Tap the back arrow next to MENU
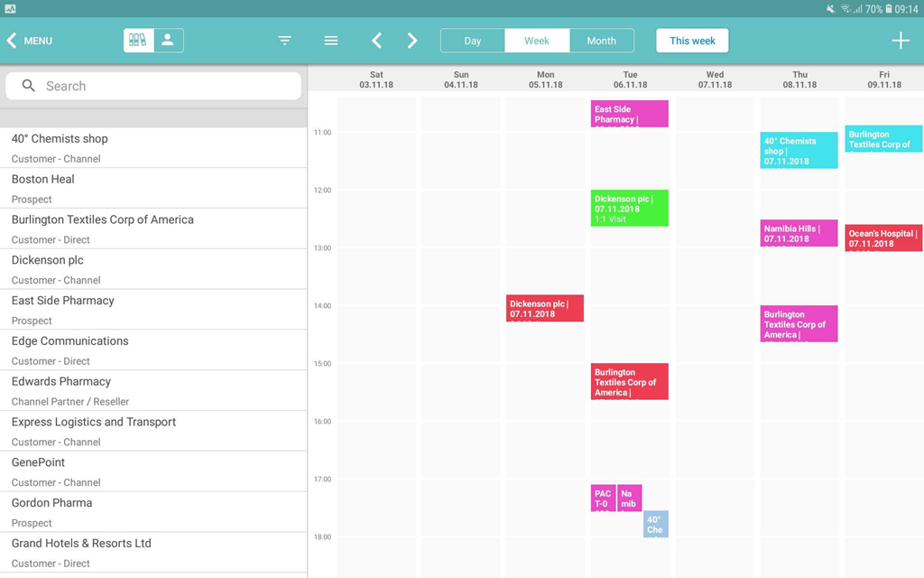The height and width of the screenshot is (578, 924). click(x=12, y=41)
